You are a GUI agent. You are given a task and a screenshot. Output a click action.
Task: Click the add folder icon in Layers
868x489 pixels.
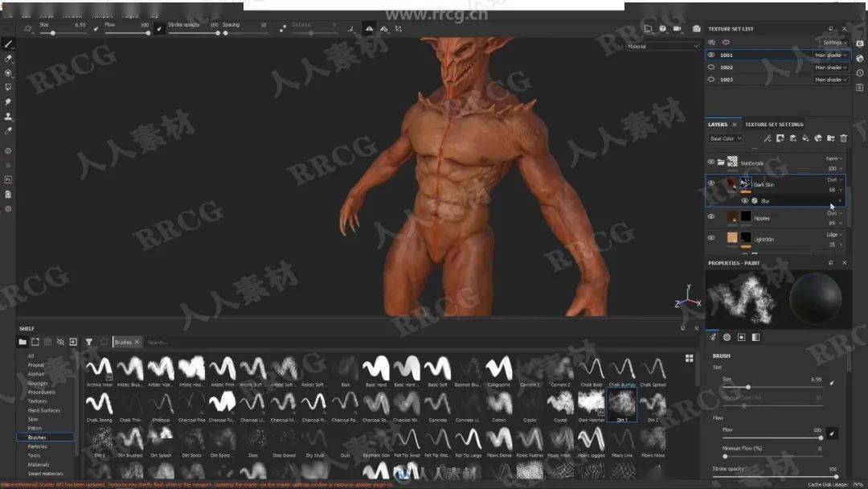click(830, 138)
